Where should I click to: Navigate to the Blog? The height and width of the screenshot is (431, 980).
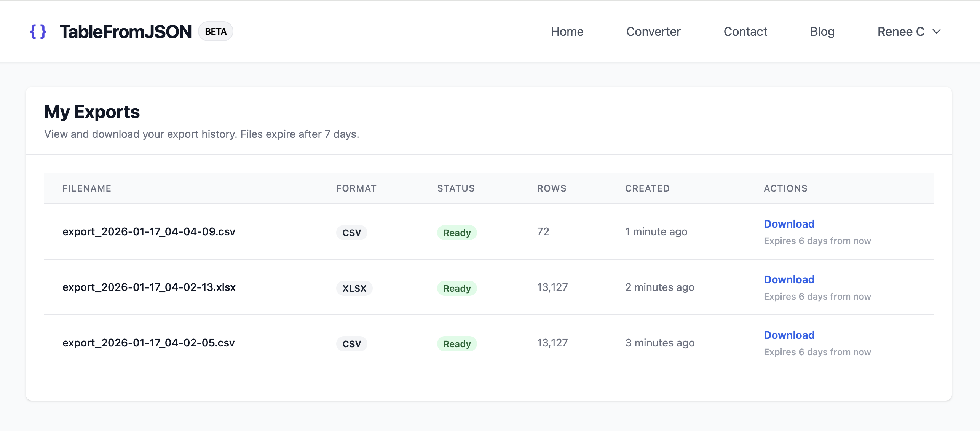[822, 32]
